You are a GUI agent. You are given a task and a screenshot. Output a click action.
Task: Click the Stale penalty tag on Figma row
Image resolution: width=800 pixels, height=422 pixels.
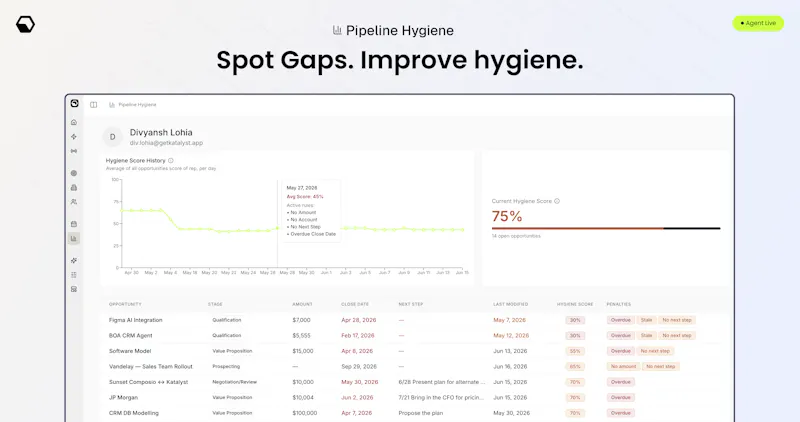click(646, 320)
